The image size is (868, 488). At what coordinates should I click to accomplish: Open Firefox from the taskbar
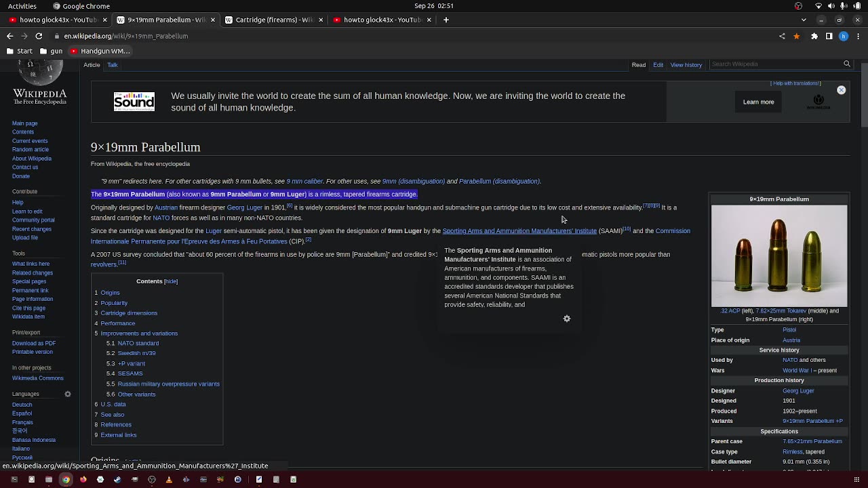tap(83, 479)
